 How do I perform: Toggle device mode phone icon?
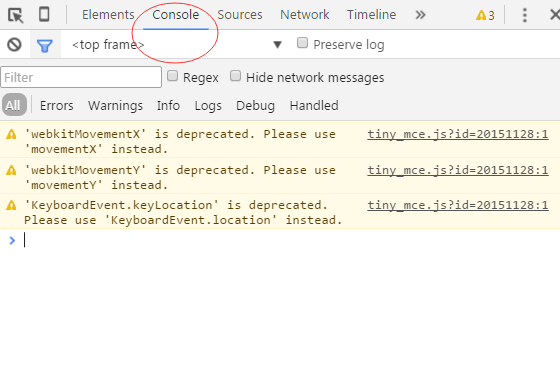point(44,15)
